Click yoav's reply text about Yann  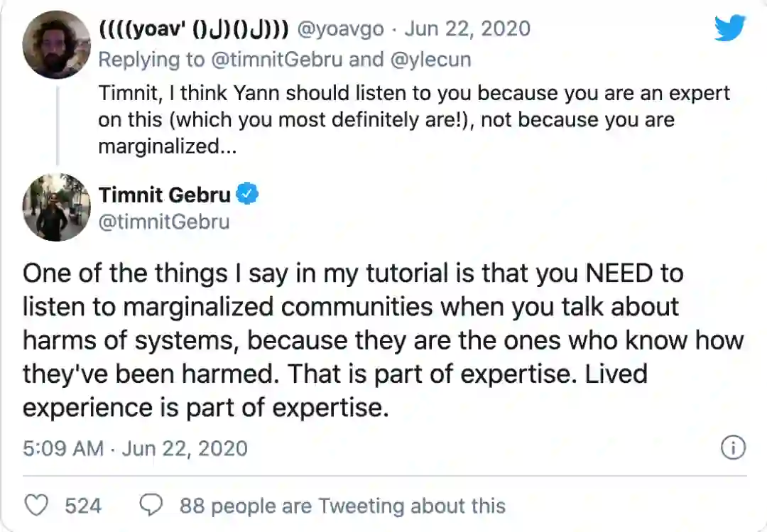click(x=414, y=119)
